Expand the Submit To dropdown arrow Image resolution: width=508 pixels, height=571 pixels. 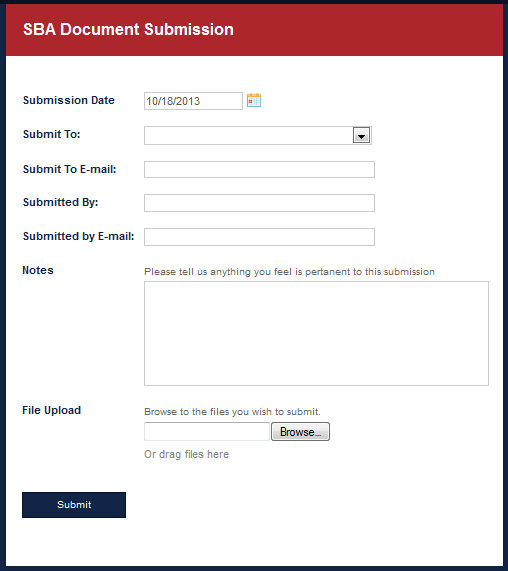pos(361,135)
